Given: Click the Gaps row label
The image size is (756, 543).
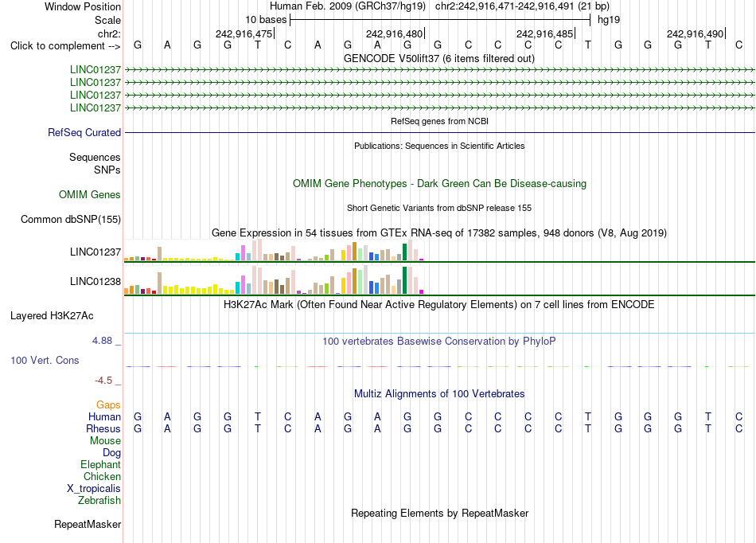Looking at the screenshot, I should (108, 405).
